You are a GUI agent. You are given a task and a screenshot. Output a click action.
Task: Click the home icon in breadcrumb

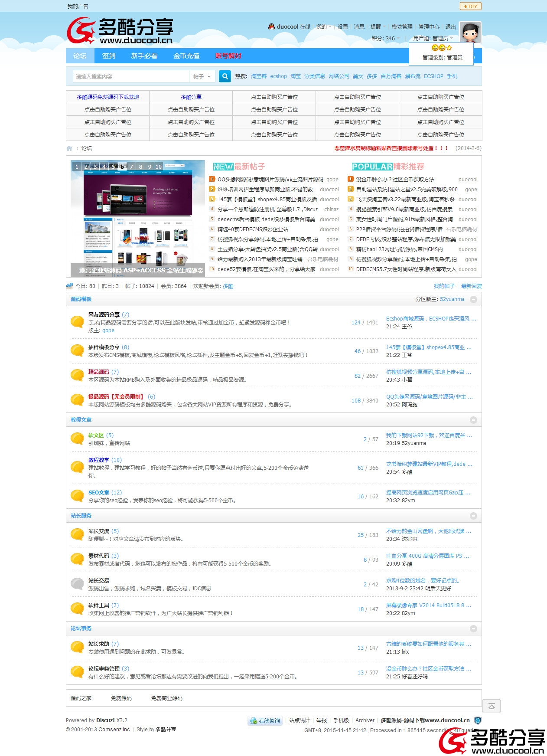pyautogui.click(x=69, y=148)
